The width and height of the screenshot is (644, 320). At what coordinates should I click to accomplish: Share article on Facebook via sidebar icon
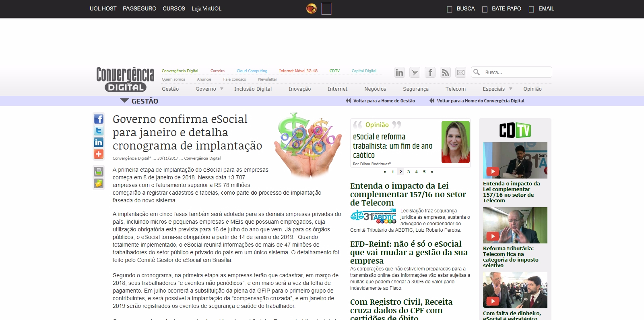pyautogui.click(x=99, y=119)
